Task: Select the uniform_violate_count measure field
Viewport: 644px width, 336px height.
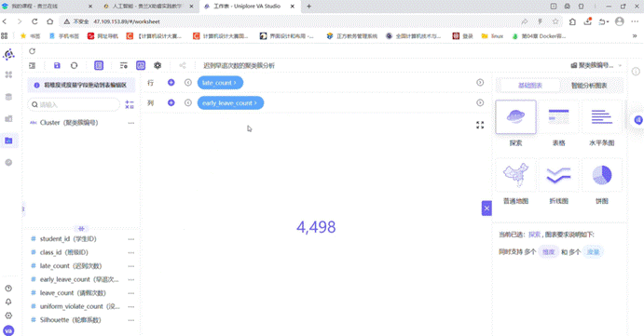Action: pyautogui.click(x=79, y=306)
